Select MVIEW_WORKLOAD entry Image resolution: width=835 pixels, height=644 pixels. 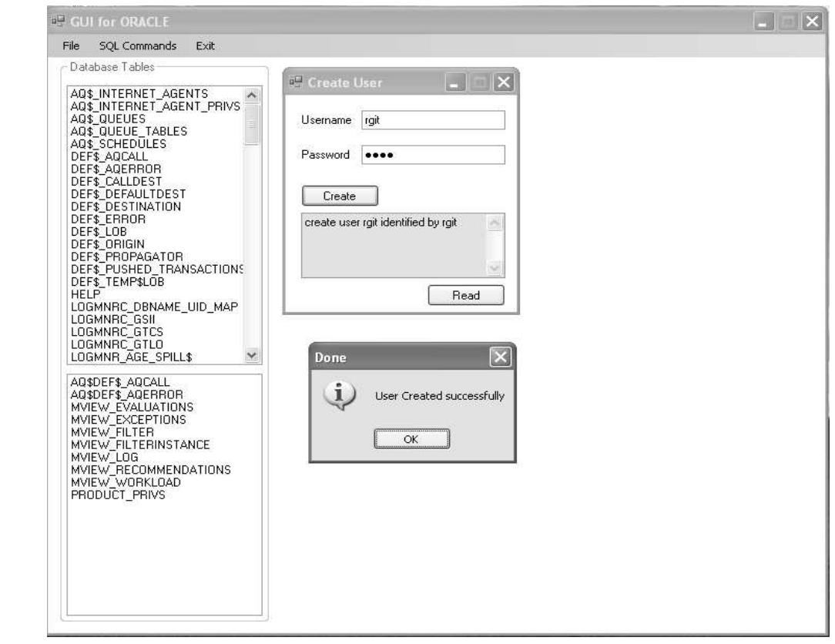pos(126,482)
